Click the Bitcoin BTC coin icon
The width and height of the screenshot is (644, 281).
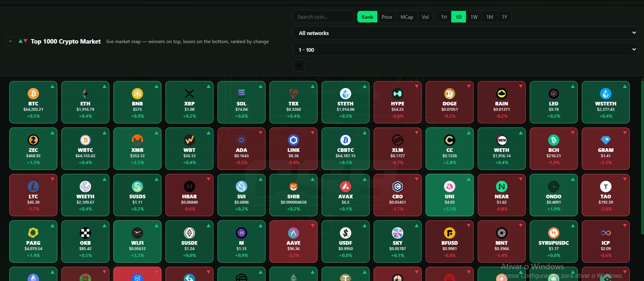tap(33, 94)
